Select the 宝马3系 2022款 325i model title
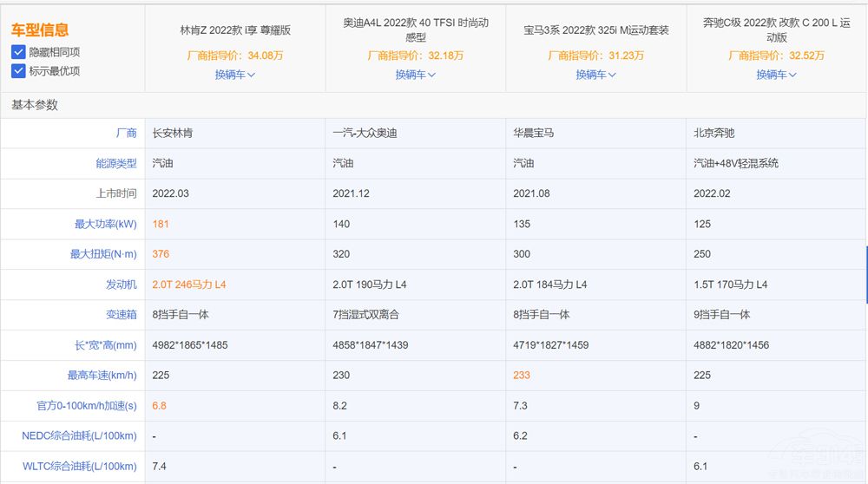868x484 pixels. (596, 30)
